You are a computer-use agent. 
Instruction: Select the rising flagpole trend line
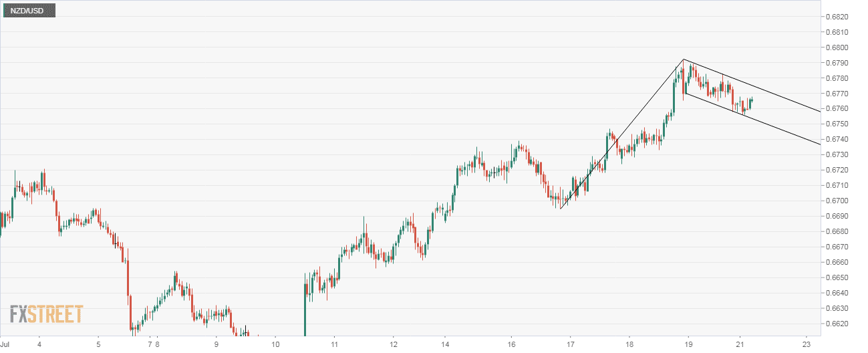click(x=621, y=134)
